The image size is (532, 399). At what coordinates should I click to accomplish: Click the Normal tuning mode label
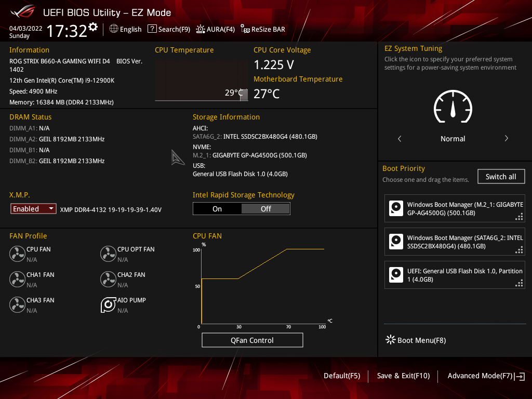(453, 138)
